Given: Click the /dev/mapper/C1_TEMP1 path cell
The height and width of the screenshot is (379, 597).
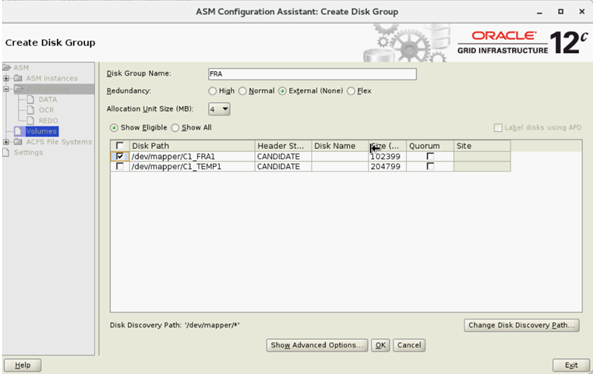Looking at the screenshot, I should click(x=192, y=167).
